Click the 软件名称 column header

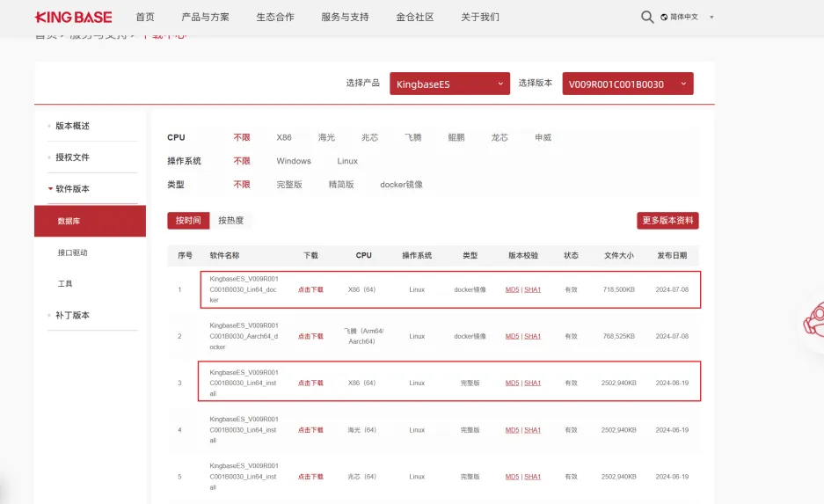click(x=224, y=255)
